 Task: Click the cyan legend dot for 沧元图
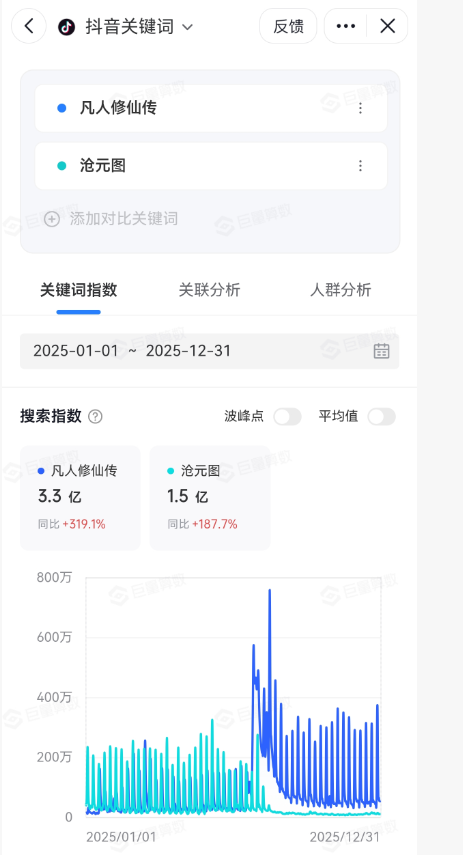click(171, 471)
